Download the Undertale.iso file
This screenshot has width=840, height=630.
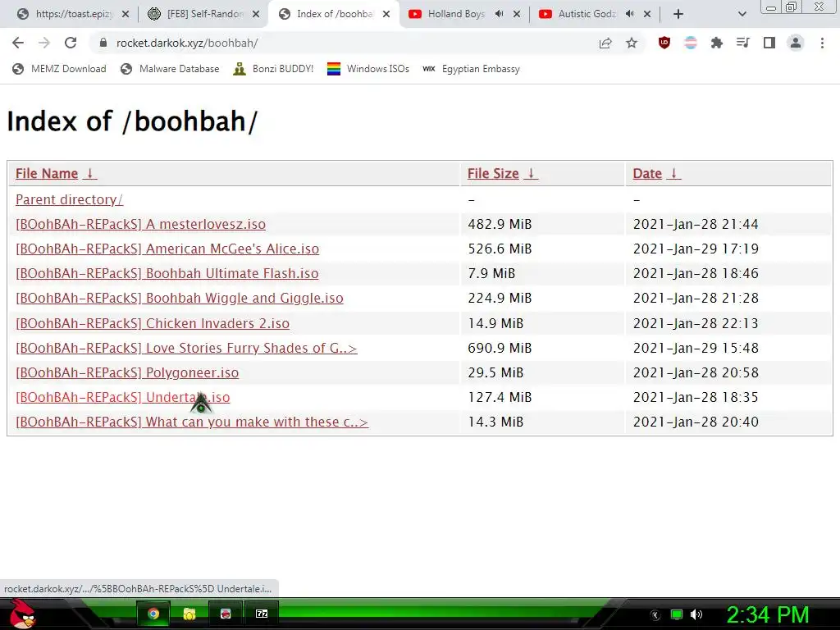click(123, 397)
